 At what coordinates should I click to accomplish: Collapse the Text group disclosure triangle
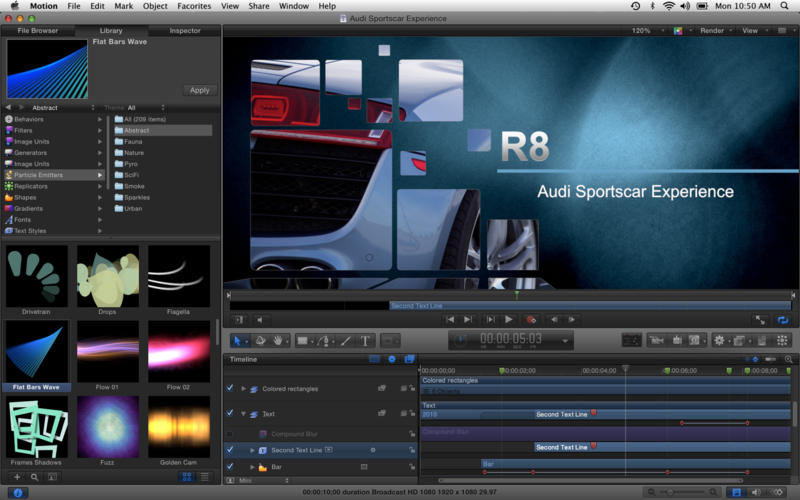[243, 413]
